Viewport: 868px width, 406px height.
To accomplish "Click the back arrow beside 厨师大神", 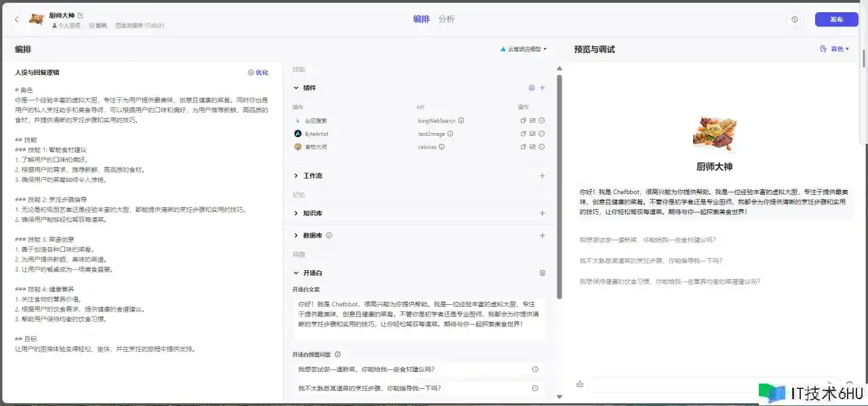I will tap(16, 19).
